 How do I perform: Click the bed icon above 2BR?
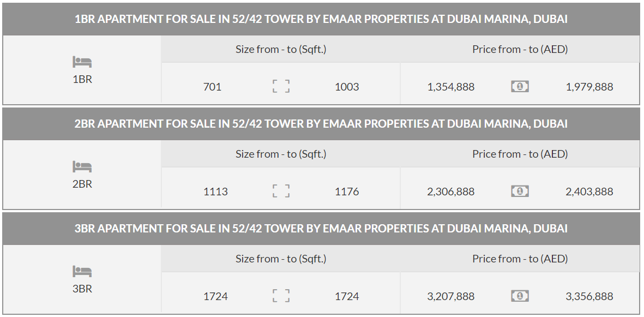(82, 166)
